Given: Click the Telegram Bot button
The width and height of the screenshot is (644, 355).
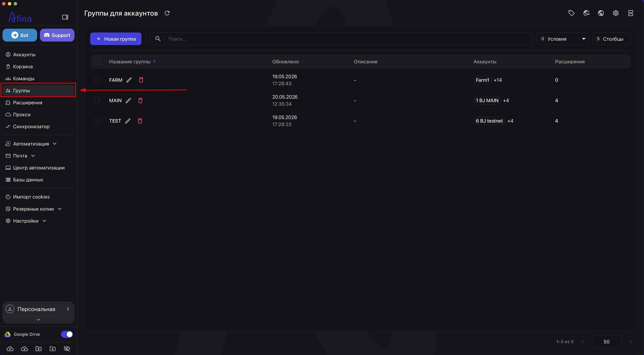Looking at the screenshot, I should pyautogui.click(x=20, y=35).
